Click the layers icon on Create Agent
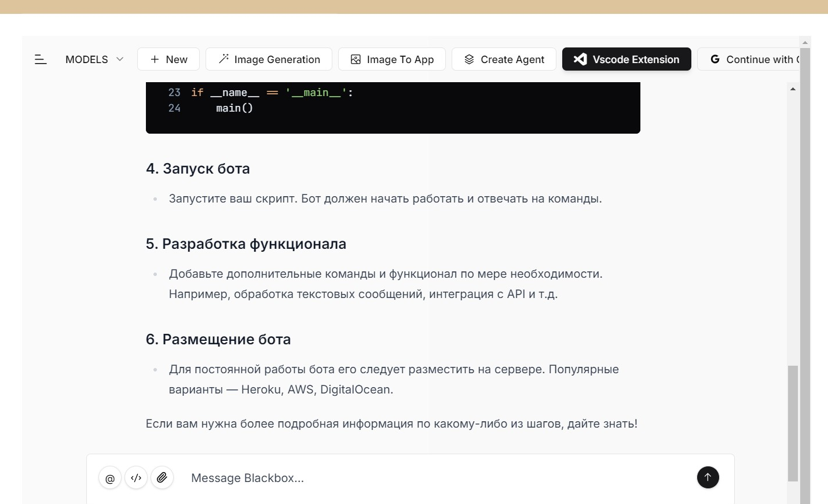The width and height of the screenshot is (828, 504). [470, 59]
